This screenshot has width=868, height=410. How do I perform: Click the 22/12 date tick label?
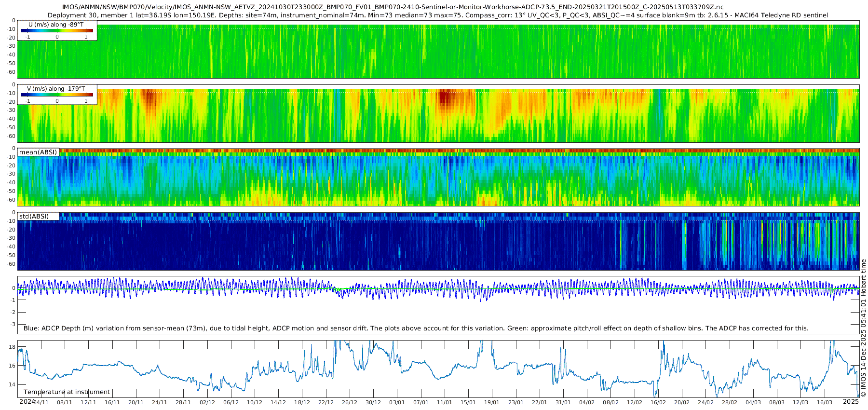click(325, 402)
